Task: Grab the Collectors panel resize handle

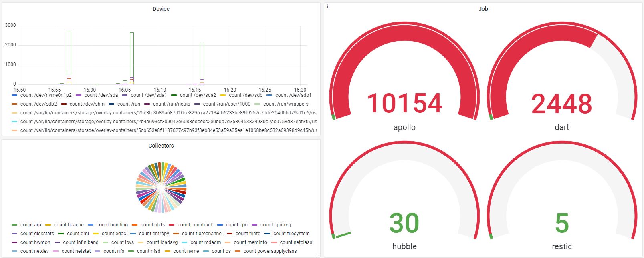Action: (x=318, y=255)
